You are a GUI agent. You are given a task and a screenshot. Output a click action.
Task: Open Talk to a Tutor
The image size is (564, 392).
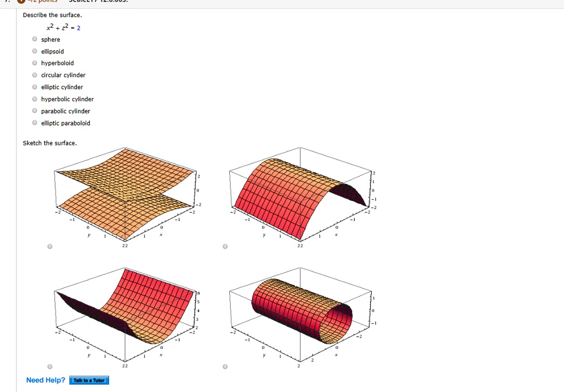tap(88, 380)
